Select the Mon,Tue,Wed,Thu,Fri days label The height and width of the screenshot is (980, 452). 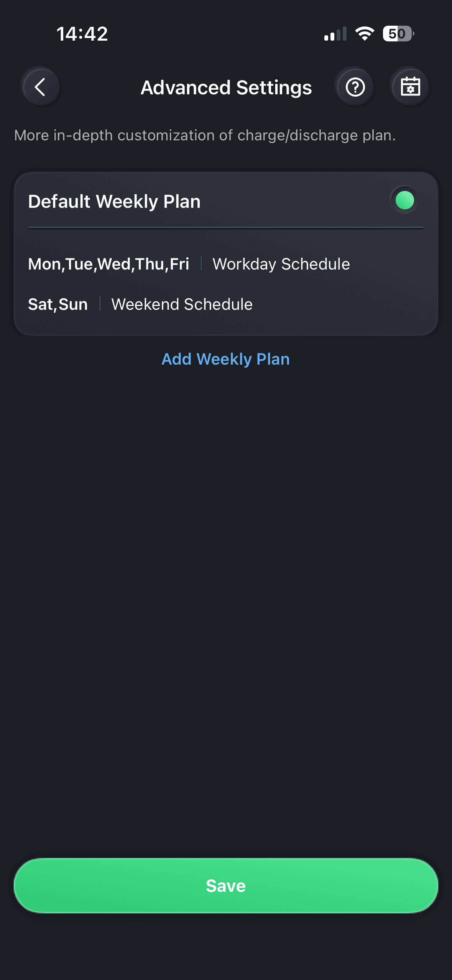[108, 264]
